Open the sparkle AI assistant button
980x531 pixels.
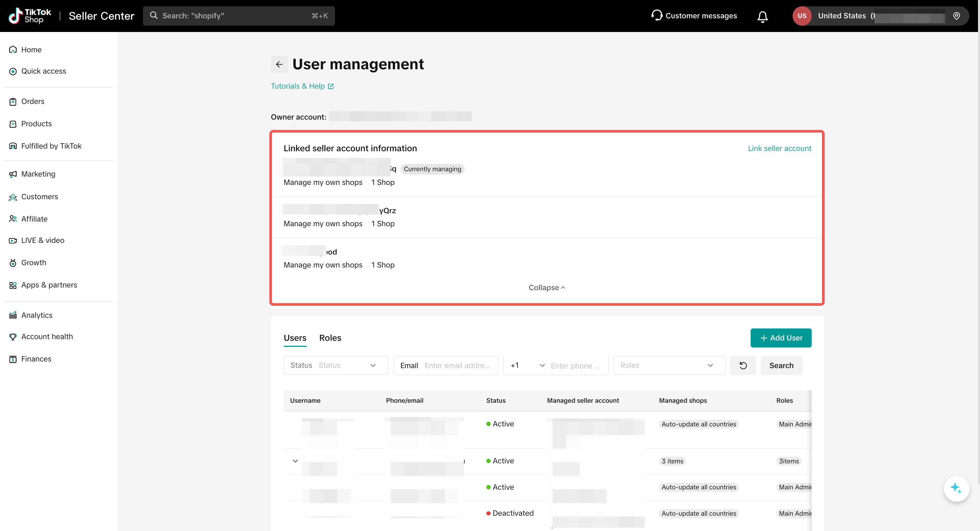point(956,488)
